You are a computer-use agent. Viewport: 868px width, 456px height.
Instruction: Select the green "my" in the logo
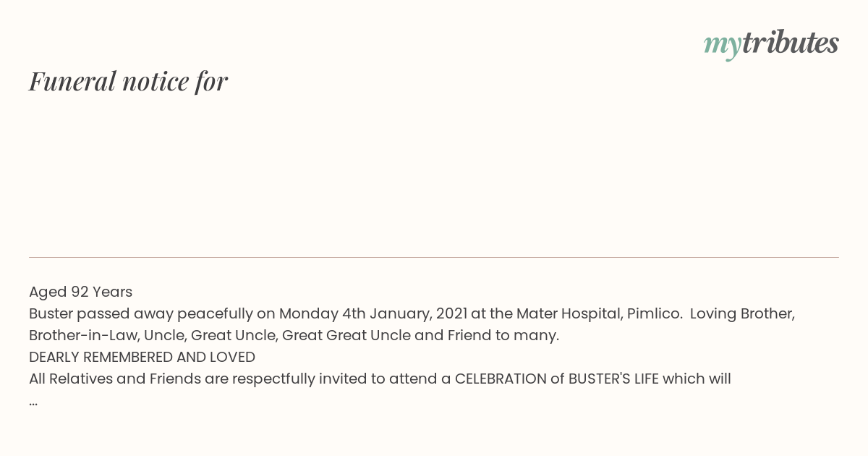tap(722, 46)
